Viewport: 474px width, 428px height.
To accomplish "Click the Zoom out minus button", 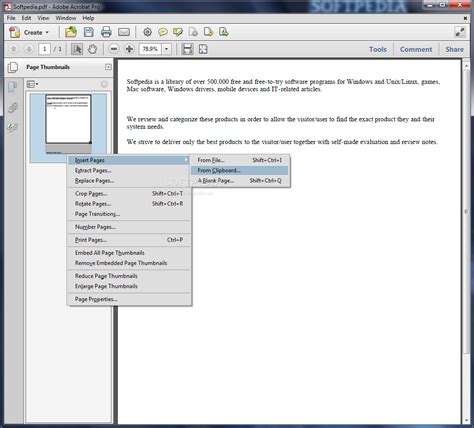I will pyautogui.click(x=114, y=49).
